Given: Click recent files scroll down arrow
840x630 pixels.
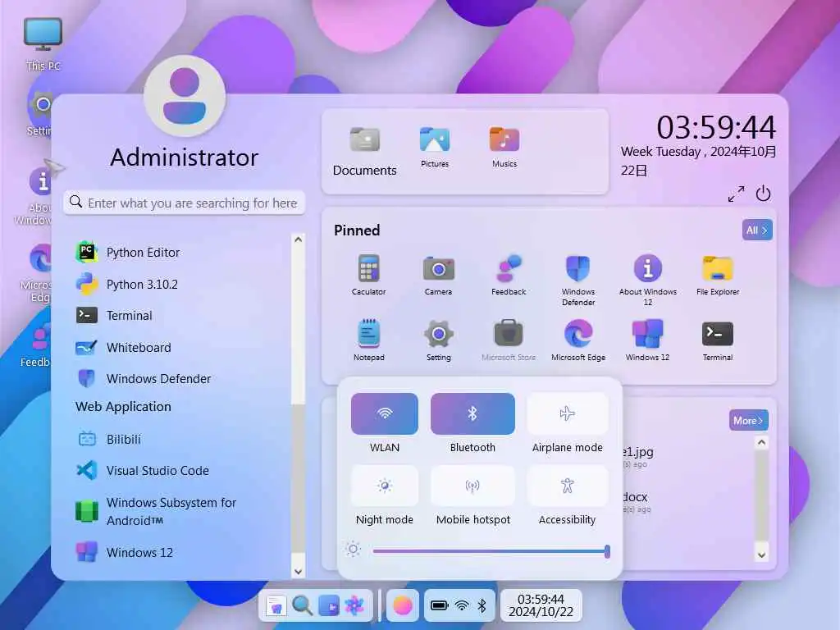Looking at the screenshot, I should (x=761, y=555).
